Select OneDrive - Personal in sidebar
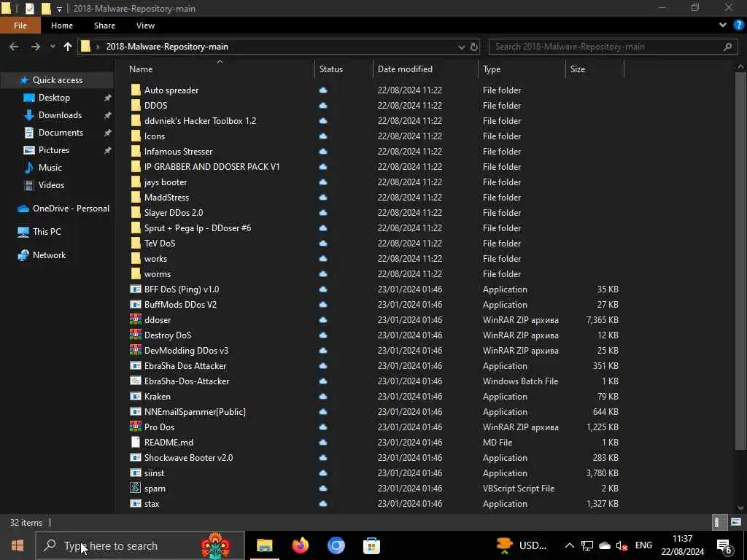 coord(71,209)
